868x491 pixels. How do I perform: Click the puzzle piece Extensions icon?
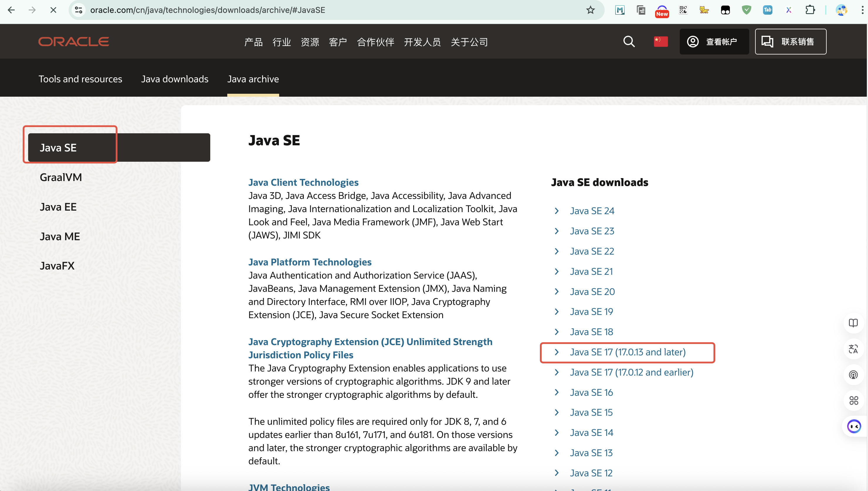811,10
